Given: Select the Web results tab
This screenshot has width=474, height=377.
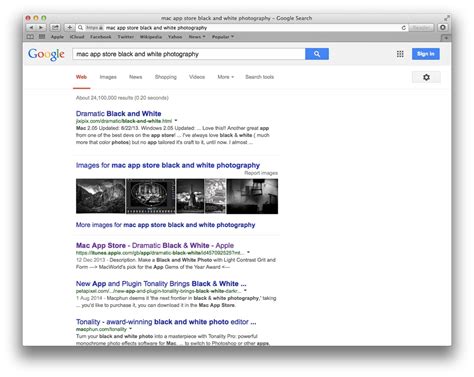Looking at the screenshot, I should click(81, 77).
